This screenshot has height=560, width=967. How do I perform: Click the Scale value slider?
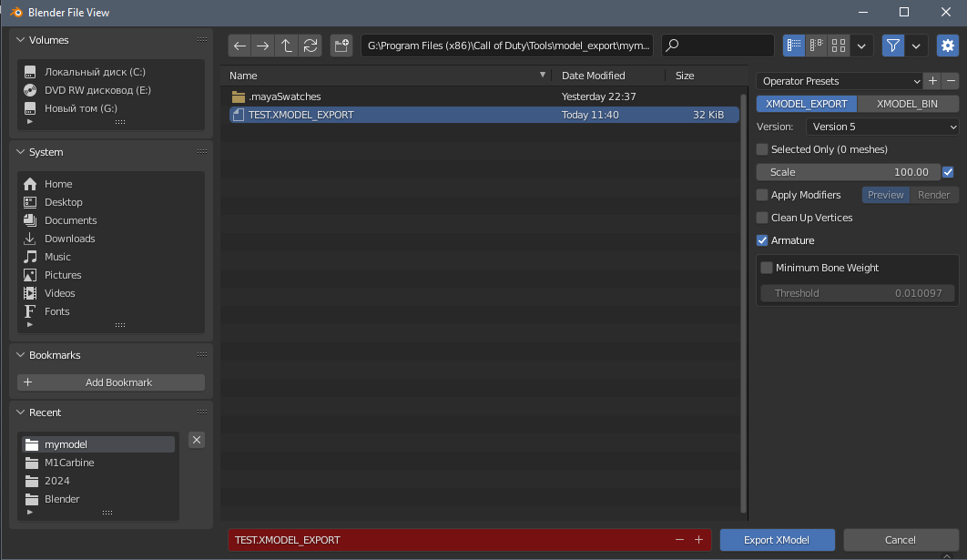[848, 172]
